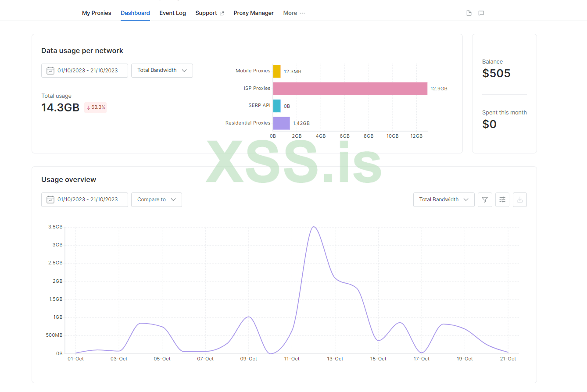This screenshot has height=392, width=587.
Task: Open the Proxy Manager tab
Action: [x=254, y=13]
